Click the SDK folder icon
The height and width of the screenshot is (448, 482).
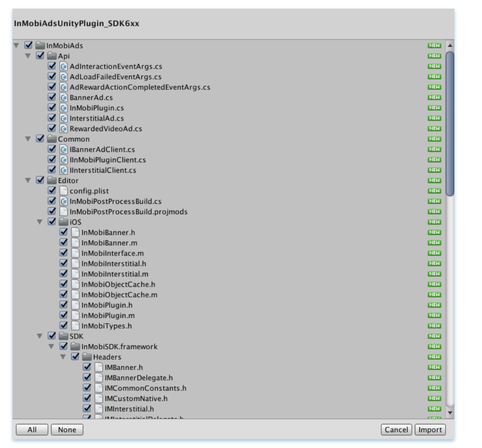coord(63,336)
